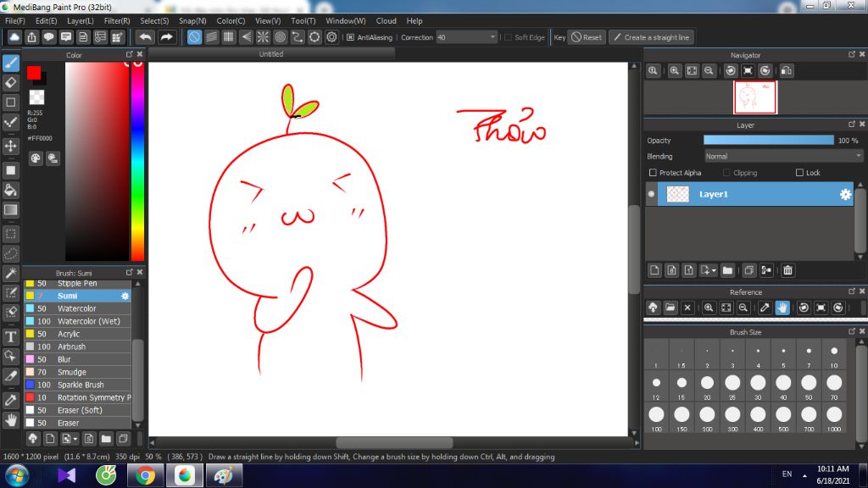Hide Layer1 with visibility dot
Image resolution: width=868 pixels, height=488 pixels.
(x=652, y=194)
